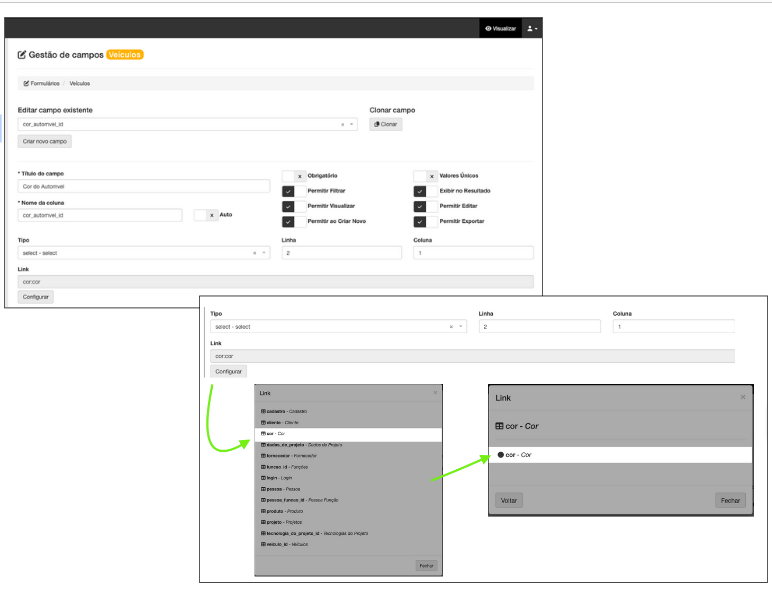The image size is (772, 589).
Task: Open the Tipo dropdown arrow in the main form
Action: click(x=264, y=253)
